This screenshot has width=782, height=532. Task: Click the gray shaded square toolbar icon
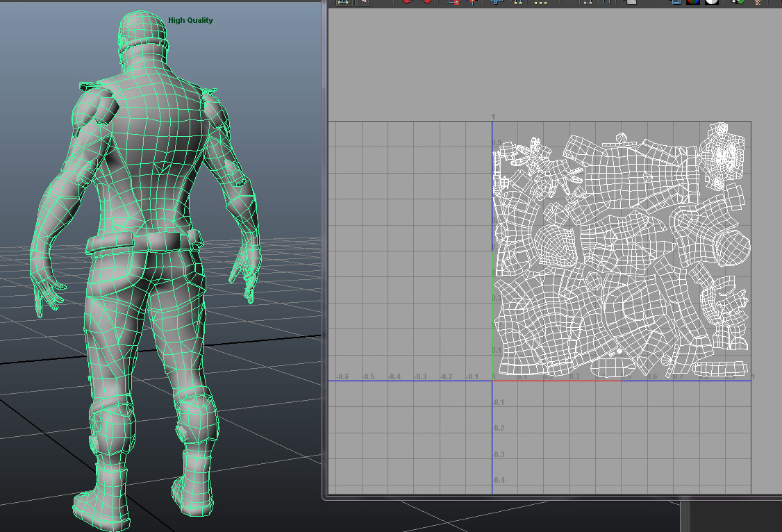(x=631, y=2)
